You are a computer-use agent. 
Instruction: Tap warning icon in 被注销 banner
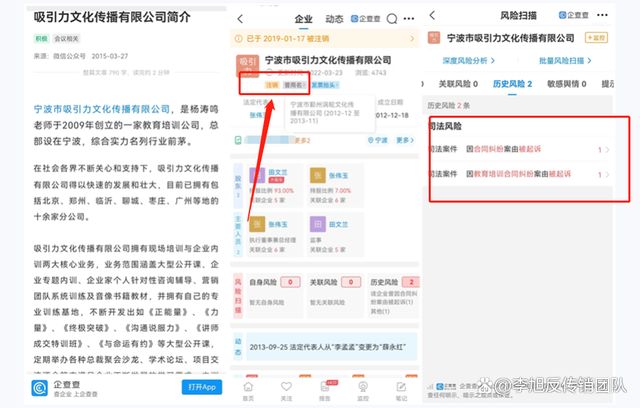click(x=238, y=39)
